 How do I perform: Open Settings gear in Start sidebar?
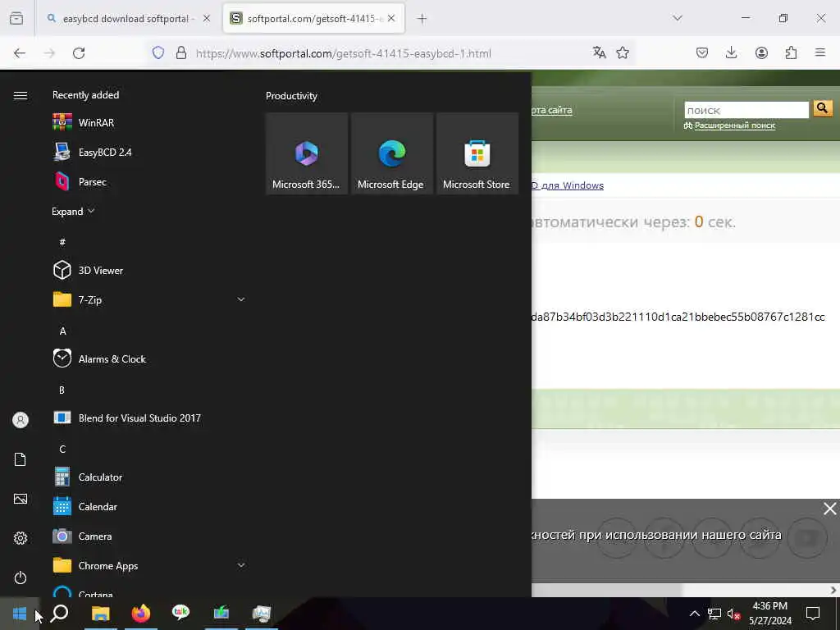click(21, 538)
